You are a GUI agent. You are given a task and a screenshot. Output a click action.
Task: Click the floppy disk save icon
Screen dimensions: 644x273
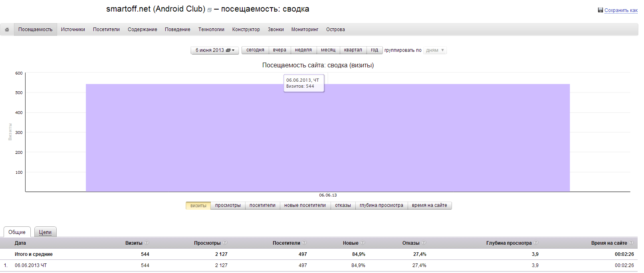pos(600,10)
